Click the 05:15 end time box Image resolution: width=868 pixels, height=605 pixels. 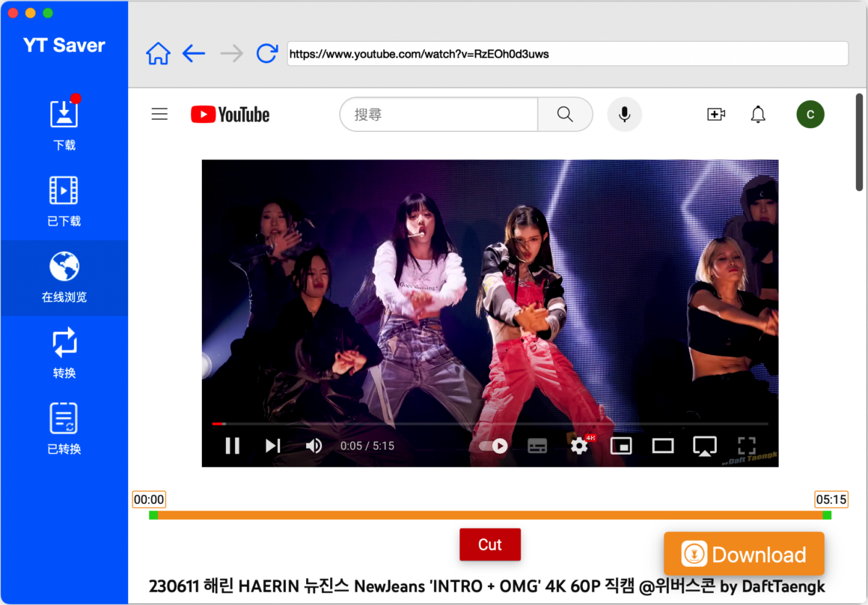pyautogui.click(x=831, y=499)
